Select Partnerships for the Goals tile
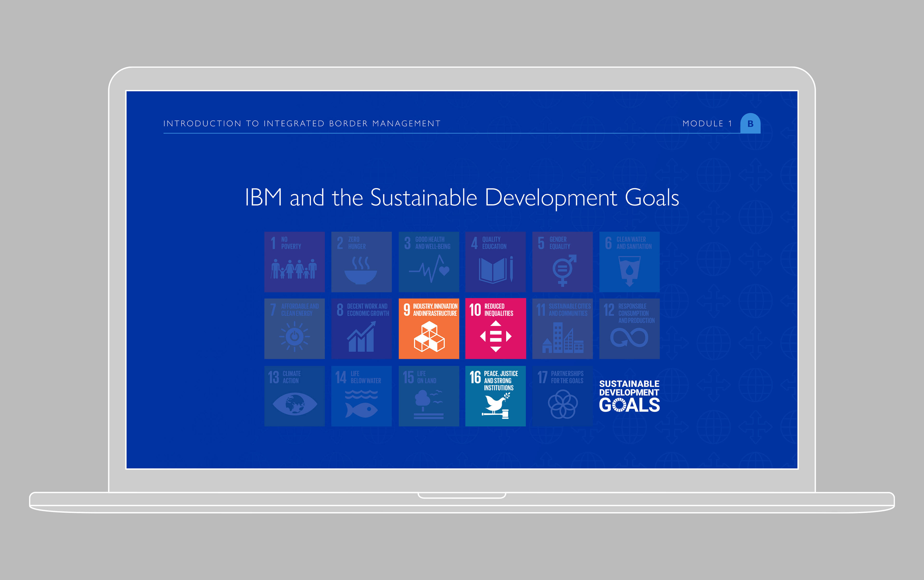This screenshot has width=924, height=580. click(562, 396)
